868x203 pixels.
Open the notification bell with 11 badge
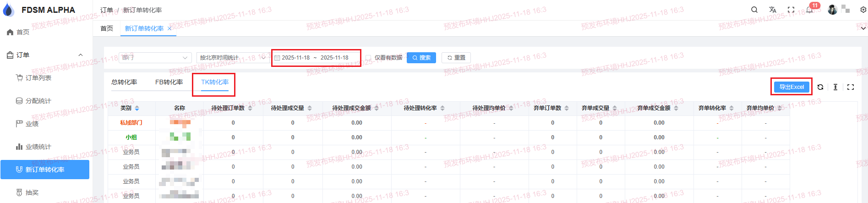click(x=809, y=10)
